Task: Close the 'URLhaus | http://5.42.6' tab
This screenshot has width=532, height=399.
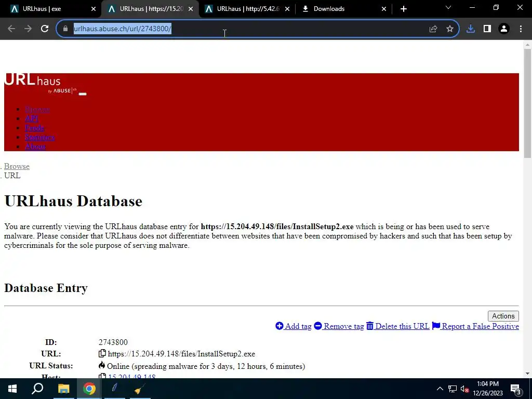Action: coord(287,9)
